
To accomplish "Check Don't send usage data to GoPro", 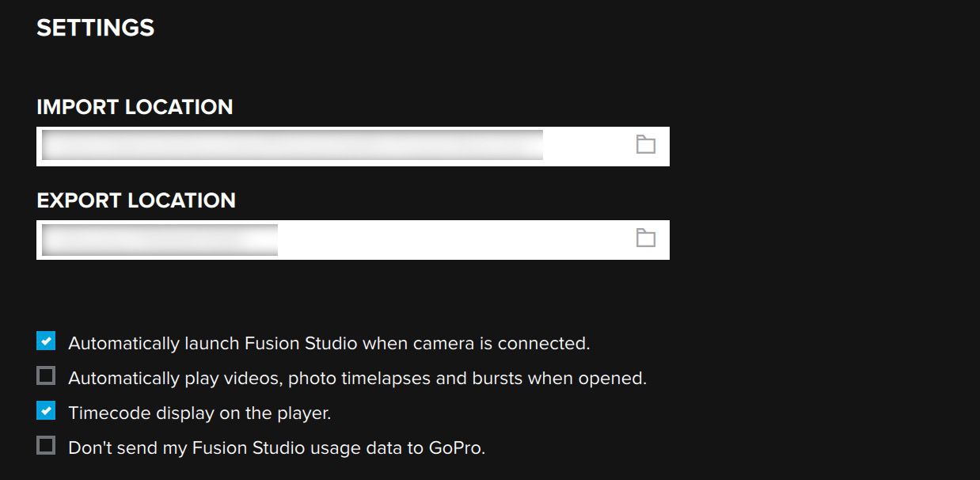I will click(x=46, y=445).
